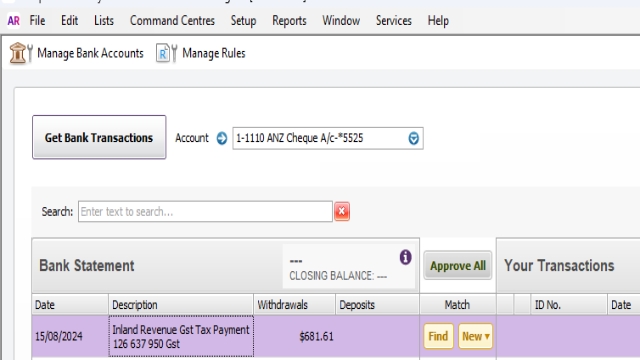Select the 15/08/2024 date cell
The height and width of the screenshot is (360, 640).
coord(70,336)
